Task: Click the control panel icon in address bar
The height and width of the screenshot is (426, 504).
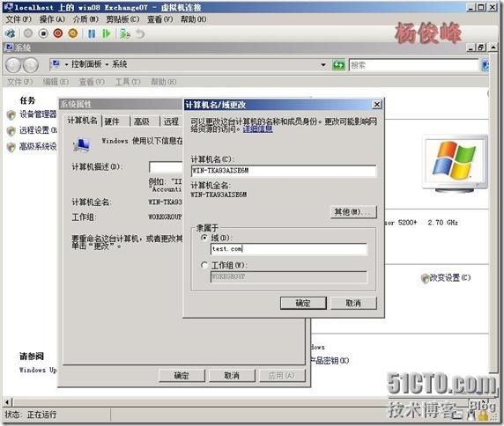Action: [x=56, y=64]
